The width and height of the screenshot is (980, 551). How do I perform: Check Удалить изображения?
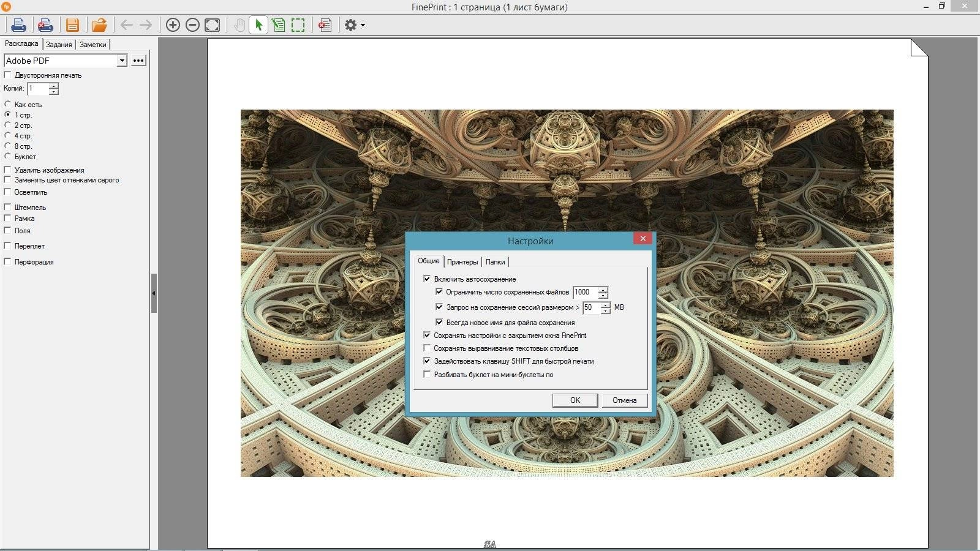[8, 170]
